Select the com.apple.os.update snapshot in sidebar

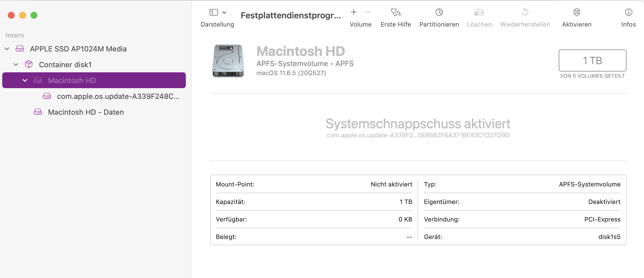118,96
